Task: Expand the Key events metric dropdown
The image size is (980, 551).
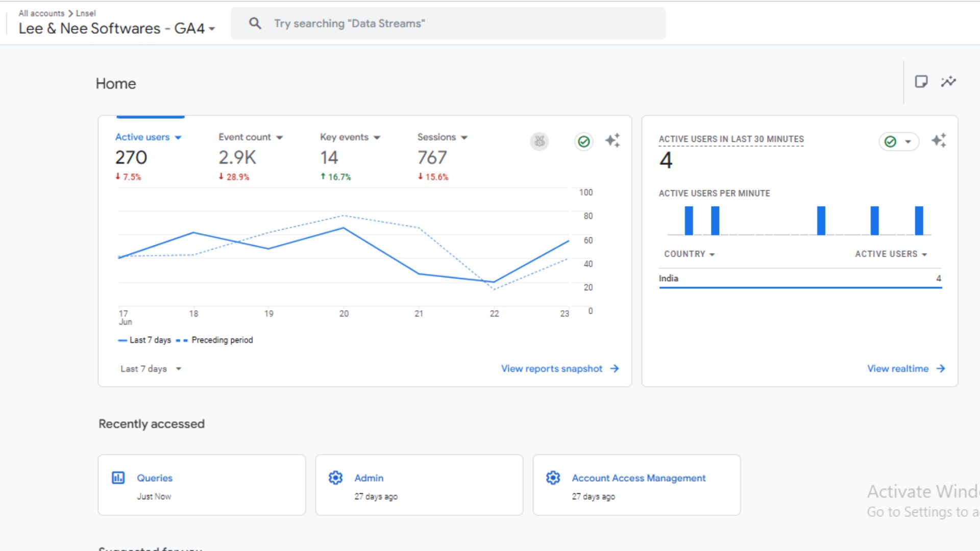Action: tap(377, 137)
